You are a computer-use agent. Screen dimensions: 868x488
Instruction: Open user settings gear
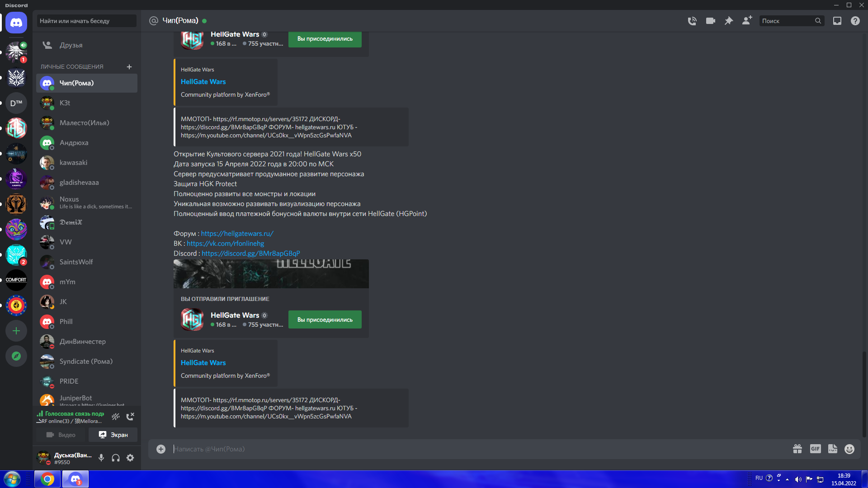(x=130, y=458)
